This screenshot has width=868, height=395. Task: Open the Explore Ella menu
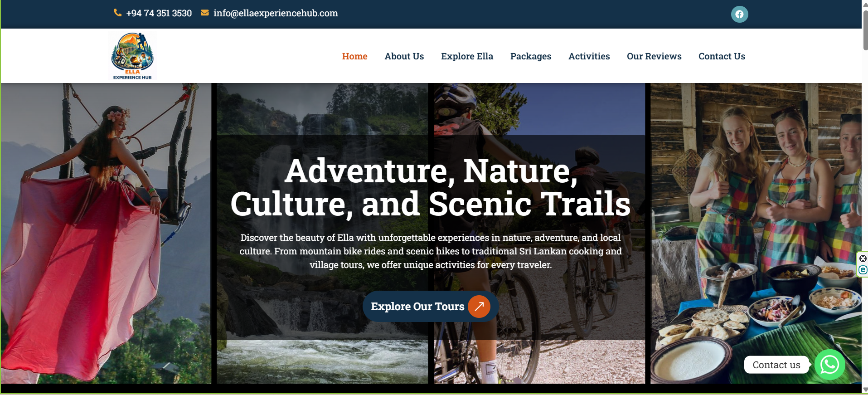[467, 56]
